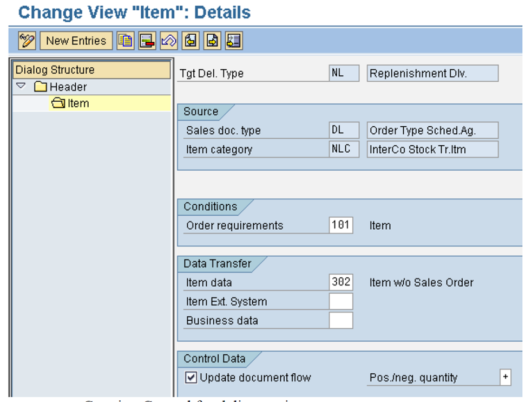Click the Display/Change pencil icon
The height and width of the screenshot is (402, 532).
[26, 41]
